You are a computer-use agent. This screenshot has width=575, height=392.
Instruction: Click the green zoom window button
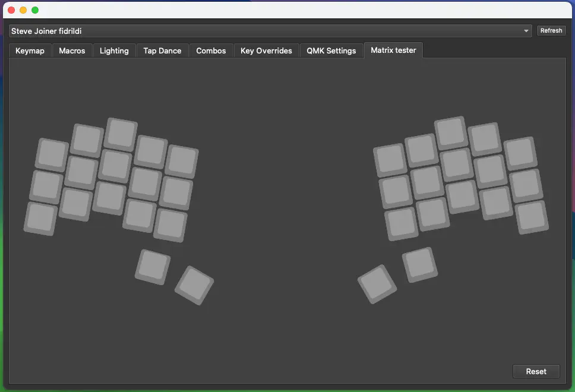(x=35, y=10)
